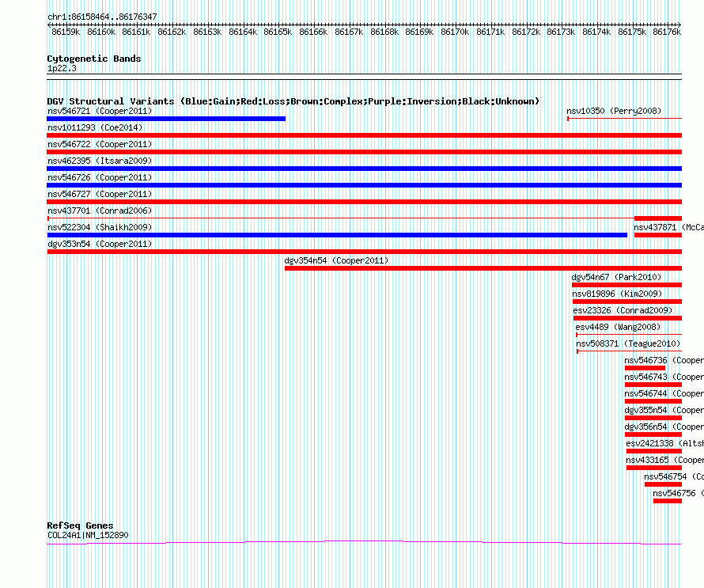Image resolution: width=704 pixels, height=588 pixels.
Task: Click the nsv522304 (Shaikh2009) blue bar
Action: pyautogui.click(x=337, y=235)
